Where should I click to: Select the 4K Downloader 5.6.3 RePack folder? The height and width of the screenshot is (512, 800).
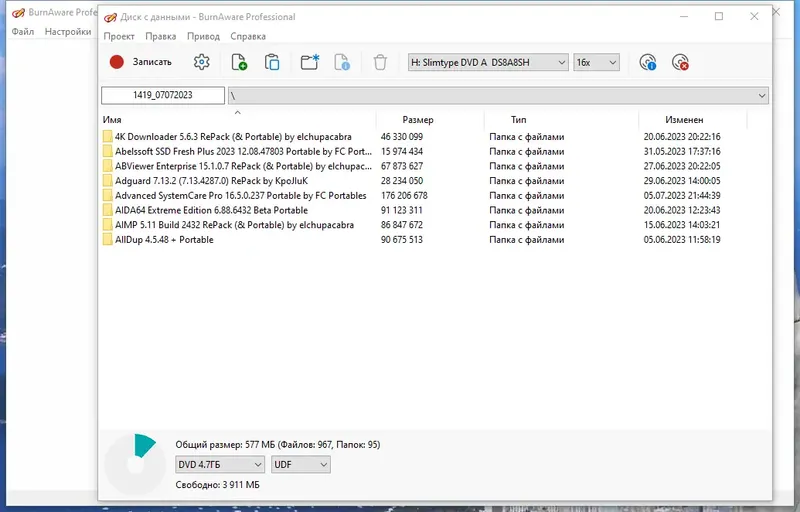(233, 137)
